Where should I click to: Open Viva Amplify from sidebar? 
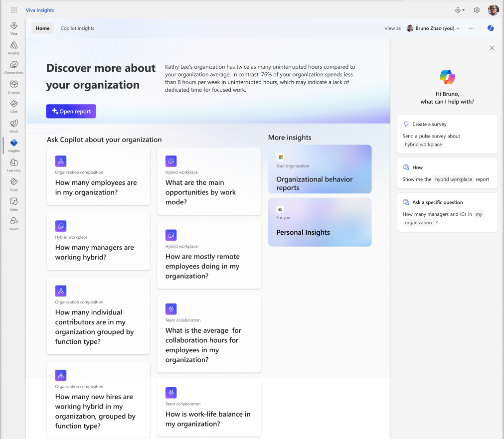pyautogui.click(x=14, y=48)
